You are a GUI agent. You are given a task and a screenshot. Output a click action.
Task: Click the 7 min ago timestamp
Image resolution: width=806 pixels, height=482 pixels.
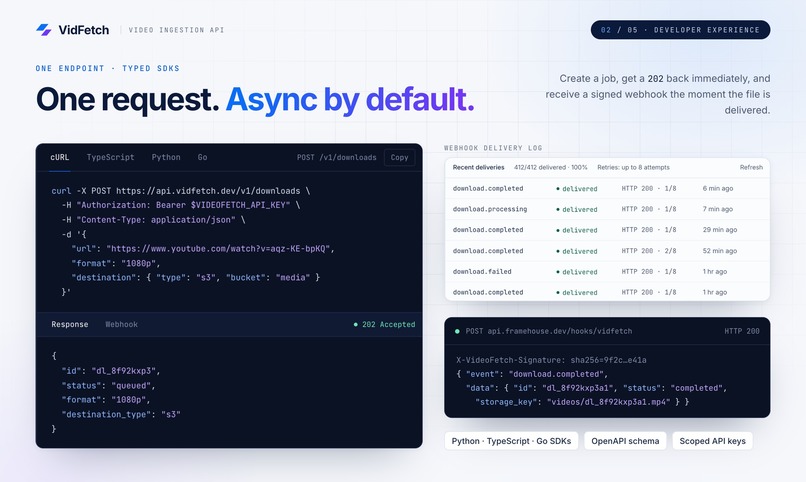point(718,209)
